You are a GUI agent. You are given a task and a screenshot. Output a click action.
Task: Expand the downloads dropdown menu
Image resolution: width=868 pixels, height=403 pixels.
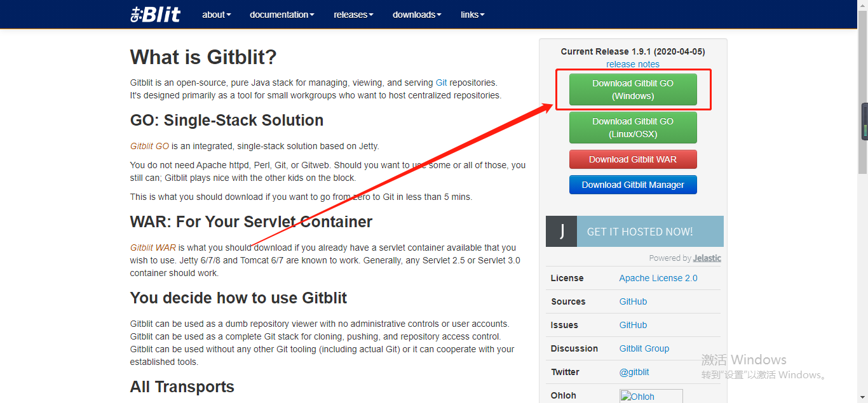[x=417, y=15]
